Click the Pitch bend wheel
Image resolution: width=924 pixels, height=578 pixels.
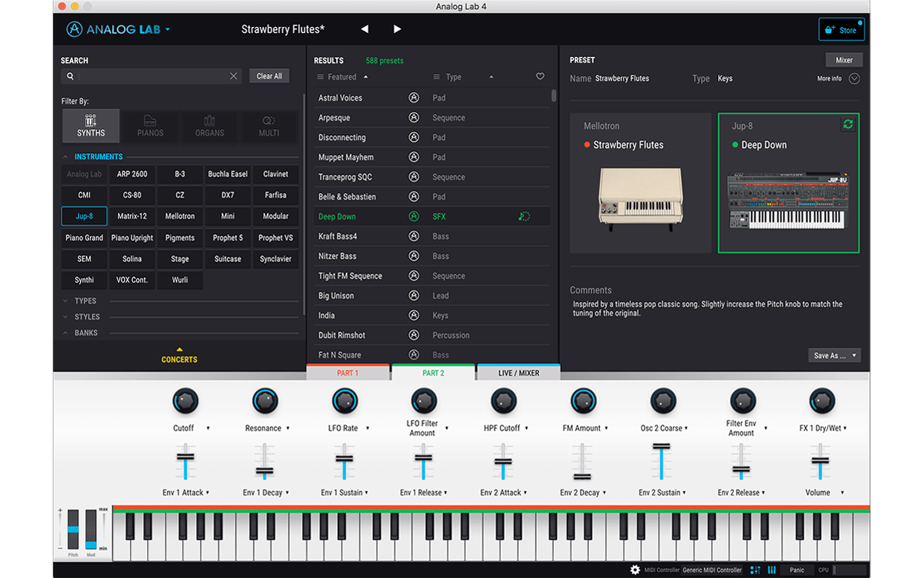pos(73,530)
